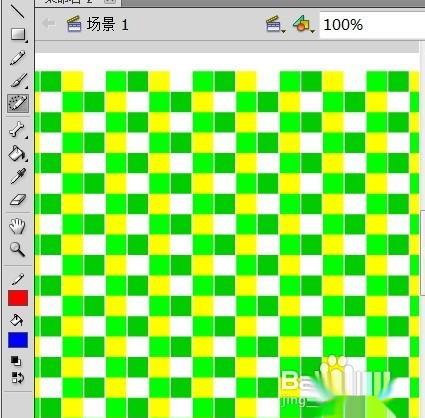Open the Edit Symbols dropdown
This screenshot has width=425, height=418.
(x=303, y=24)
